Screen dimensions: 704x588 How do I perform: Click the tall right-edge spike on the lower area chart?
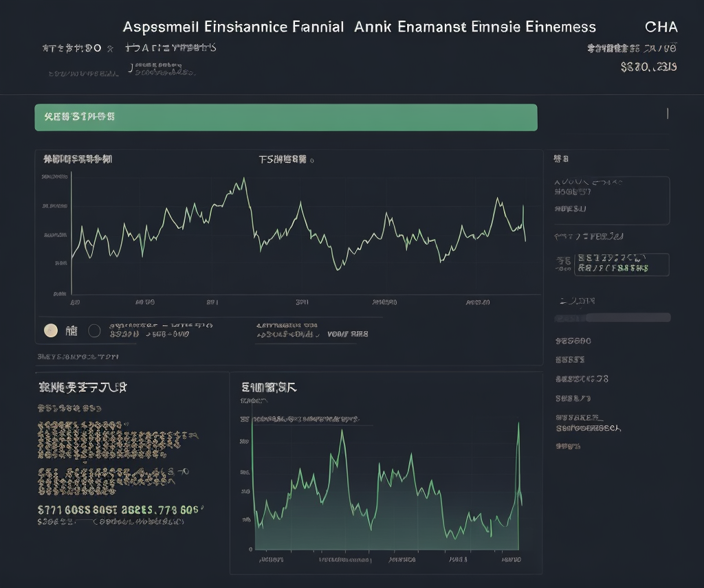coord(518,424)
